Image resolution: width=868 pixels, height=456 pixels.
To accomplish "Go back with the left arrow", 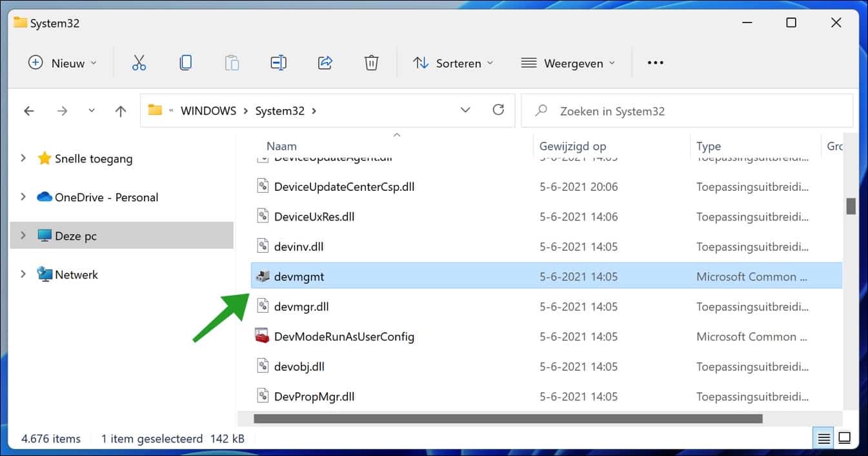I will coord(28,111).
